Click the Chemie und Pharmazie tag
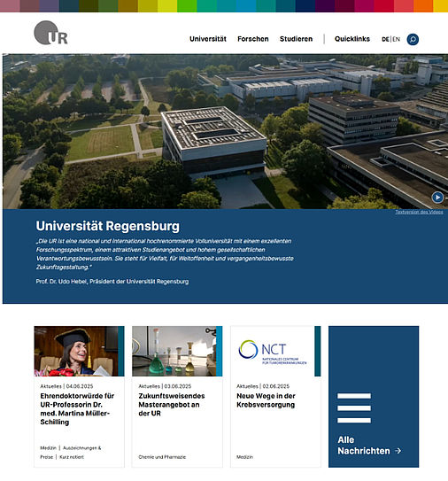 pyautogui.click(x=162, y=457)
